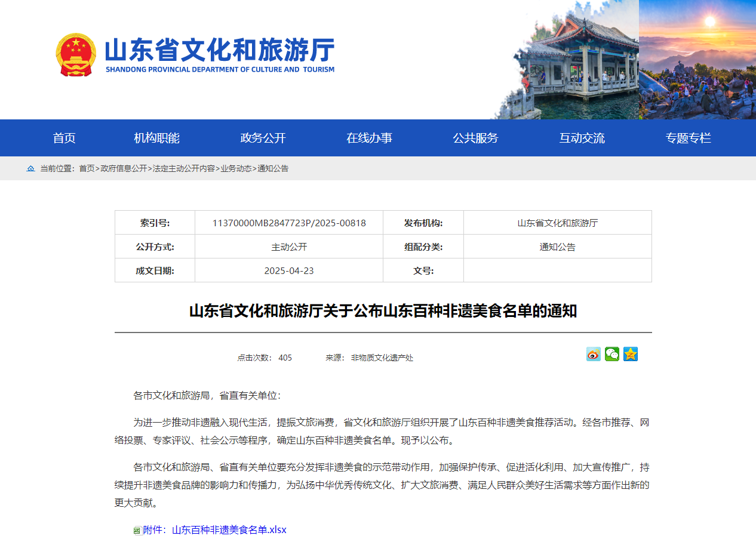Click the national emblem logo
The width and height of the screenshot is (756, 548).
point(76,54)
